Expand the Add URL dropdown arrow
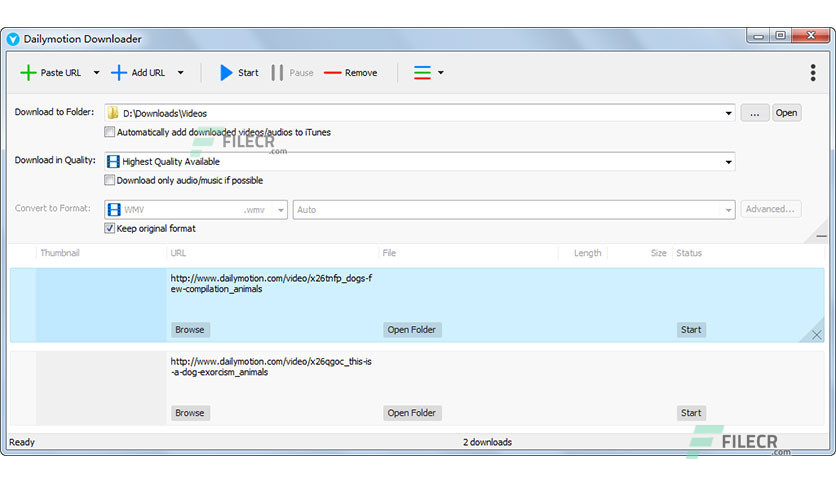Viewport: 836px width, 484px height. point(181,72)
